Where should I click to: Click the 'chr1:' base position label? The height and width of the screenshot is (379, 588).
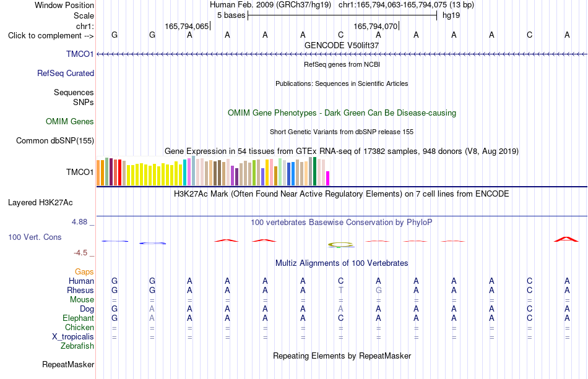click(x=85, y=26)
